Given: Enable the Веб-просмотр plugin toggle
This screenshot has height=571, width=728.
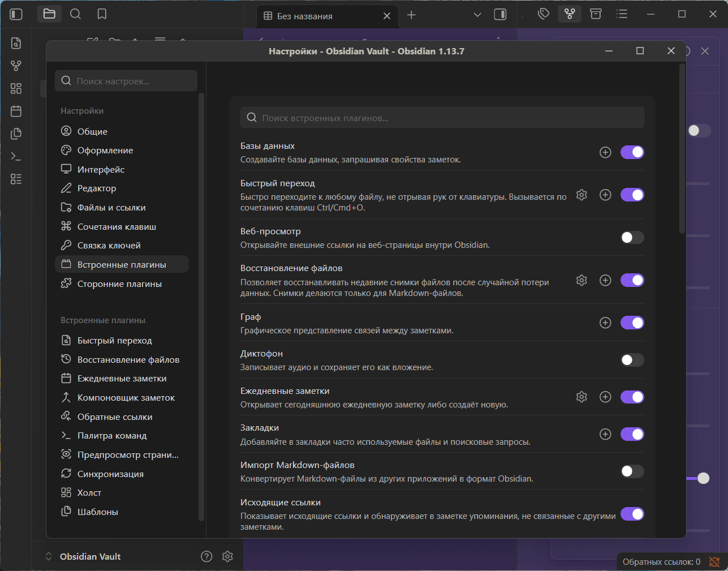Looking at the screenshot, I should 632,238.
